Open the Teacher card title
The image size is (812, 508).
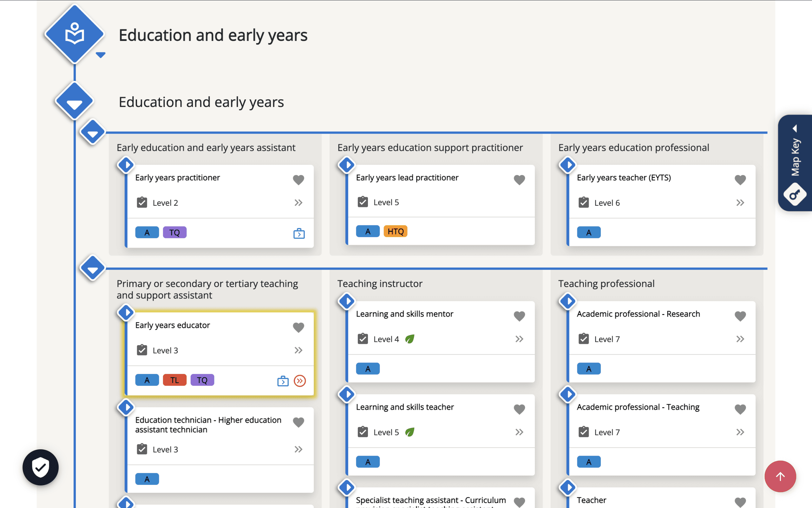pyautogui.click(x=591, y=500)
